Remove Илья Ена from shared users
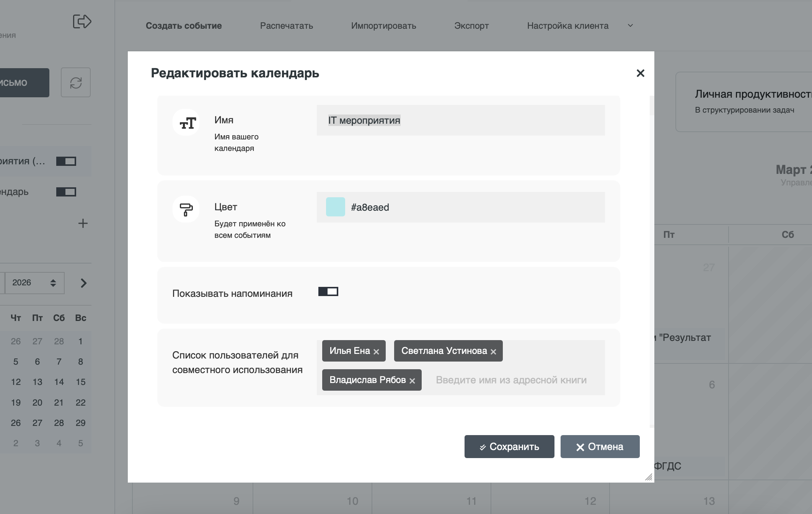812x514 pixels. [x=376, y=352]
